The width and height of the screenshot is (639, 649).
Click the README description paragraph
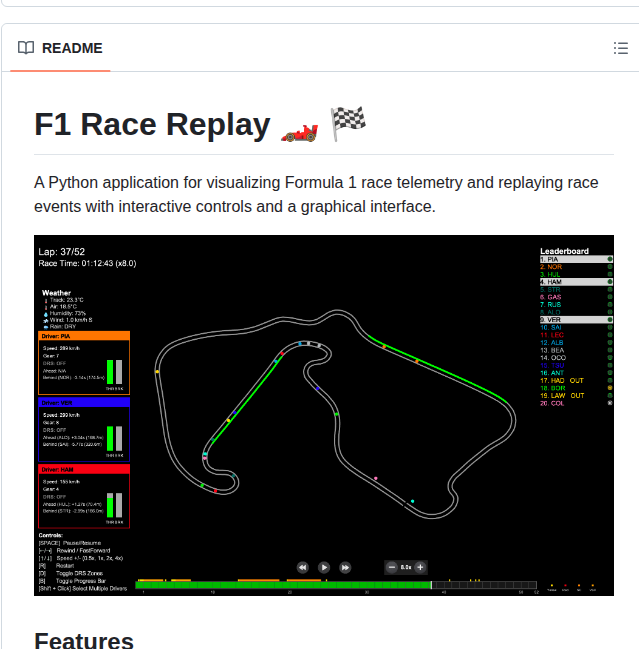tap(316, 194)
